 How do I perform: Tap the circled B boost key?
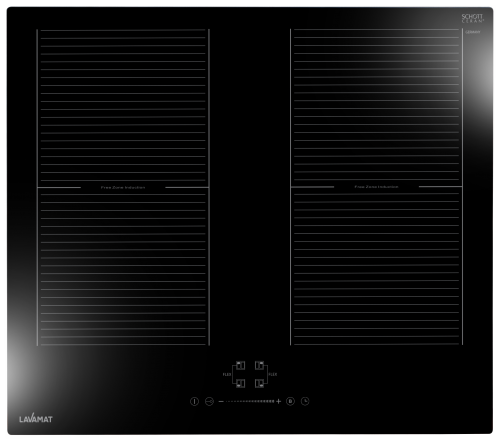pyautogui.click(x=290, y=401)
